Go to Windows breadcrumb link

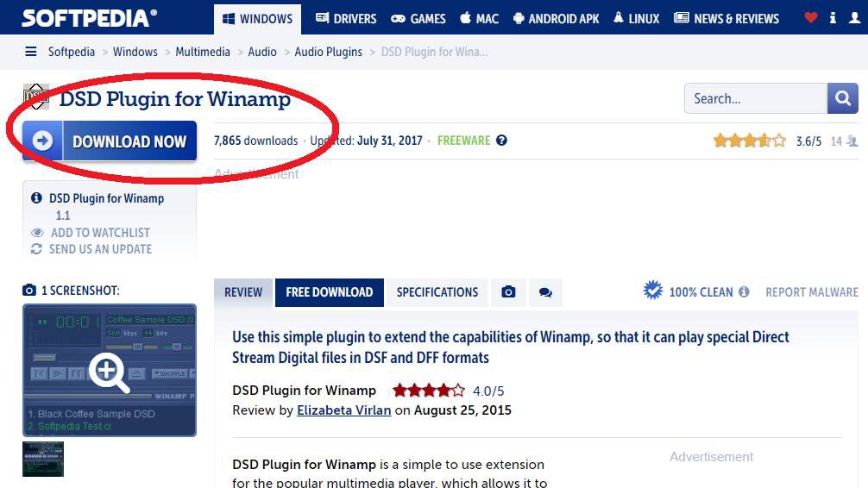point(135,52)
